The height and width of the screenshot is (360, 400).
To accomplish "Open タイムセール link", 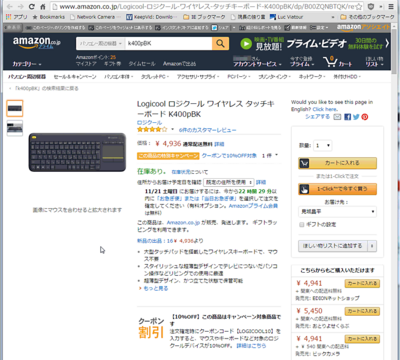I will pos(142,64).
